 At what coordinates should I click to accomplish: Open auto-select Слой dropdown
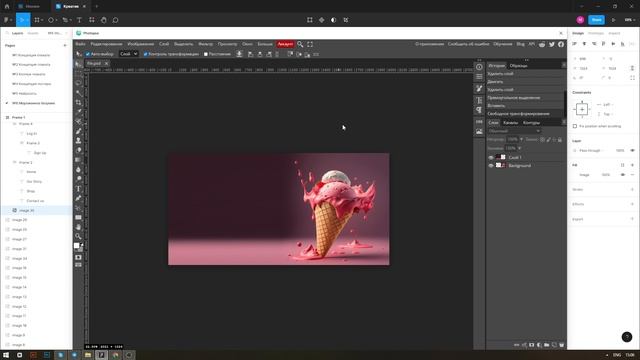click(129, 54)
